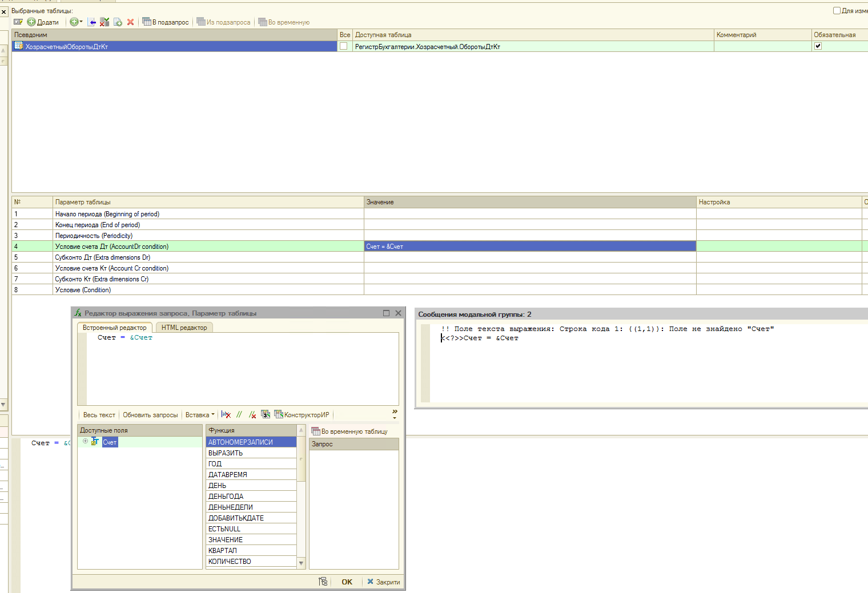Click the blue arrow replace table icon
Viewport: 868px width, 593px height.
tap(91, 22)
